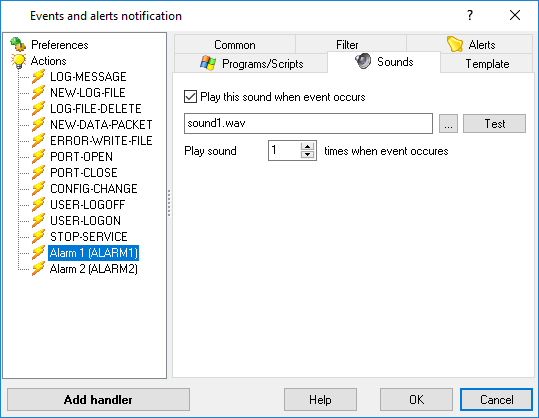Click the question mark help icon in title bar
This screenshot has width=539, height=418.
click(470, 15)
